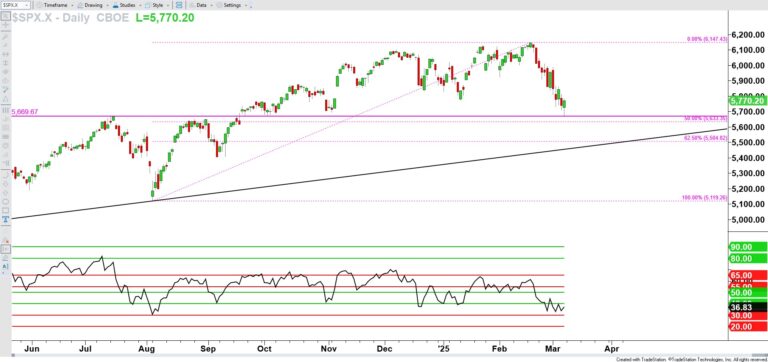Click the green 80.00 indicator level label

pos(747,259)
